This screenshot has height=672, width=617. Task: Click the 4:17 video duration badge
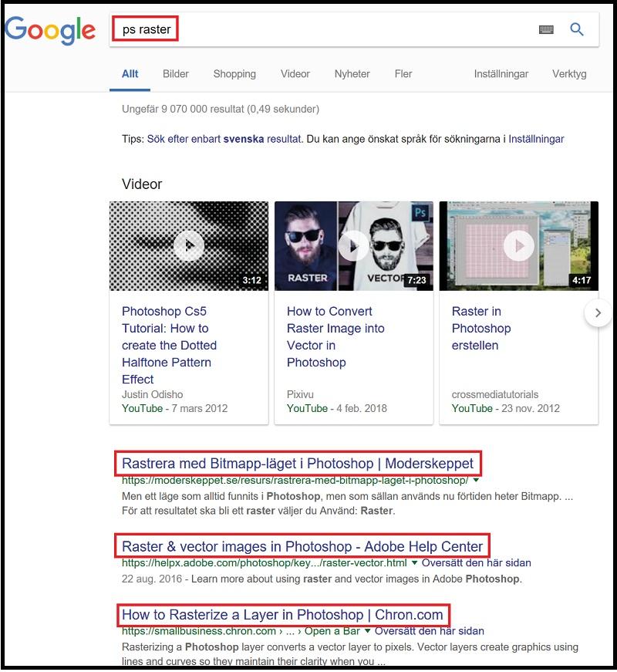point(582,280)
